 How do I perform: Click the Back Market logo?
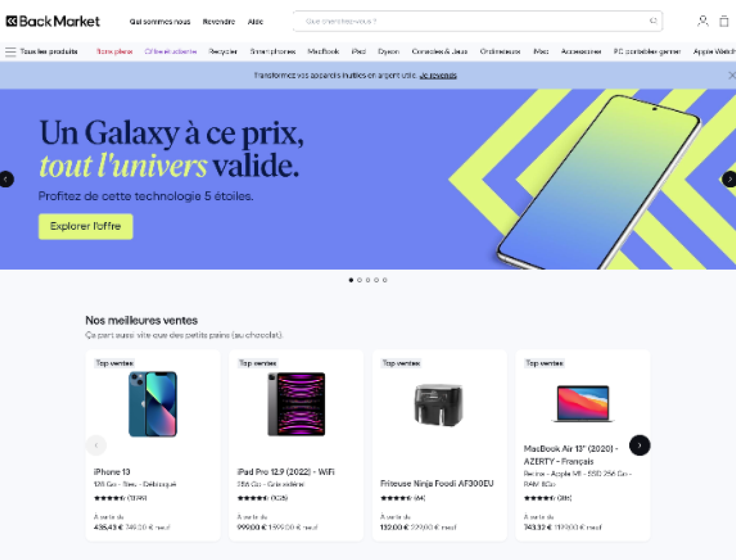(53, 21)
